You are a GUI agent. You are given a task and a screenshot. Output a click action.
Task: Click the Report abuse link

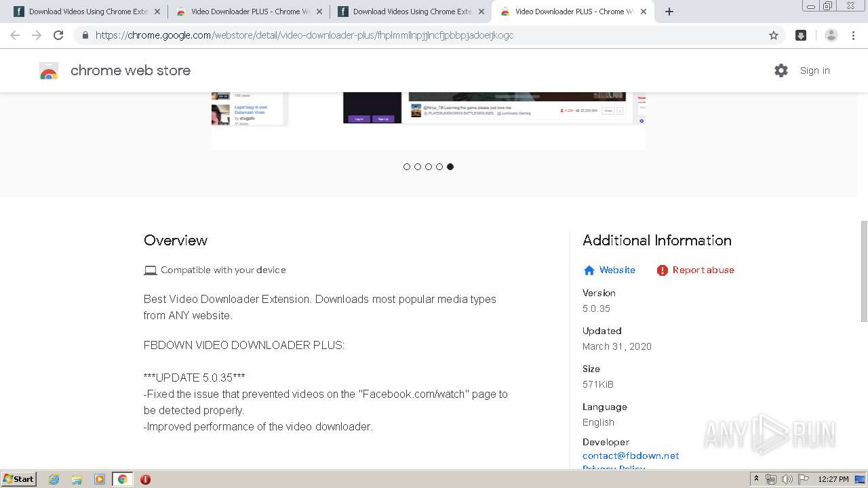click(703, 270)
